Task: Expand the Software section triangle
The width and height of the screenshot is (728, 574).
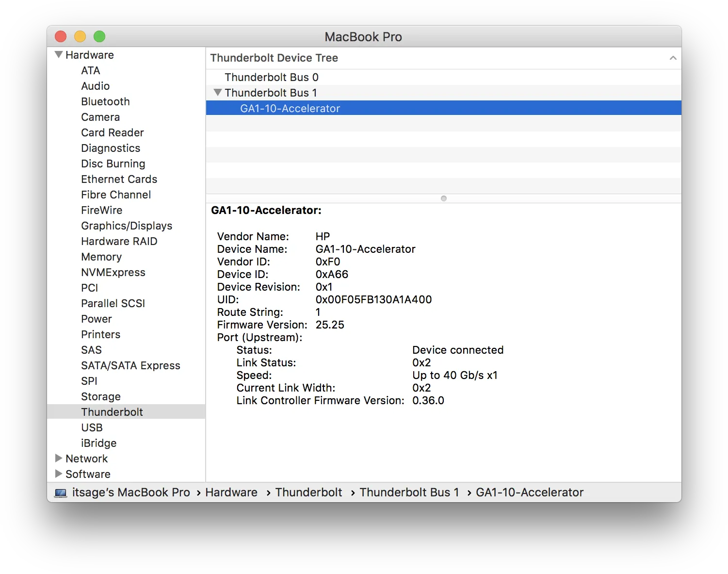Action: tap(59, 474)
